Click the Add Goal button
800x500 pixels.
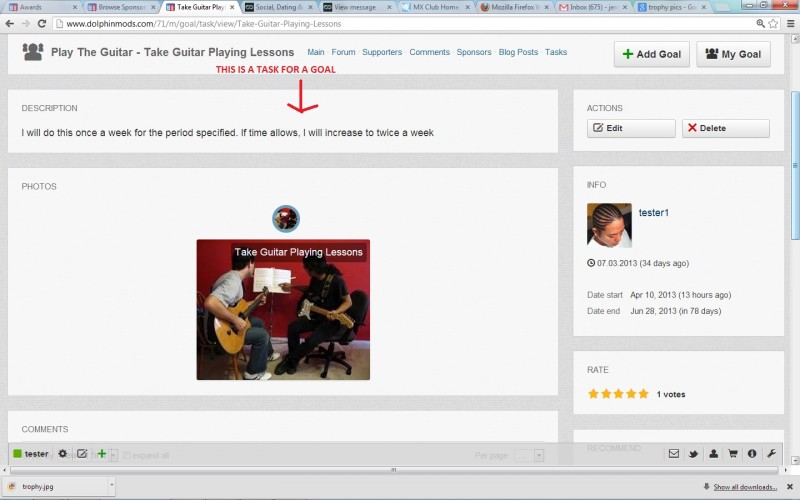coord(652,54)
